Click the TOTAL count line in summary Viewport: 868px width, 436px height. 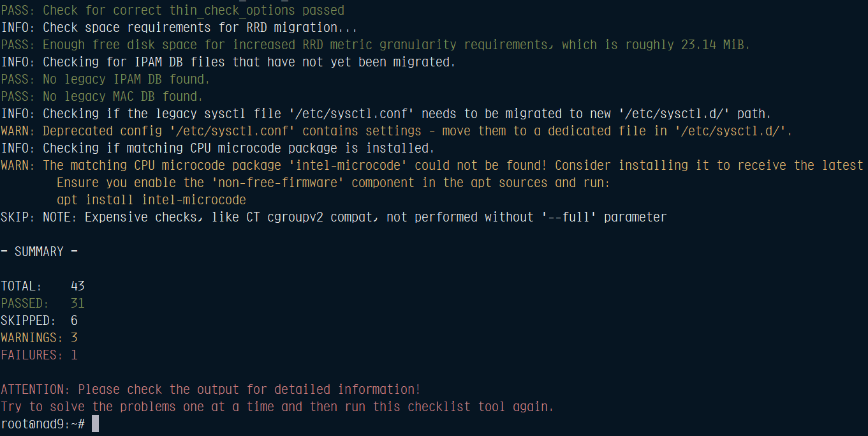pos(42,286)
